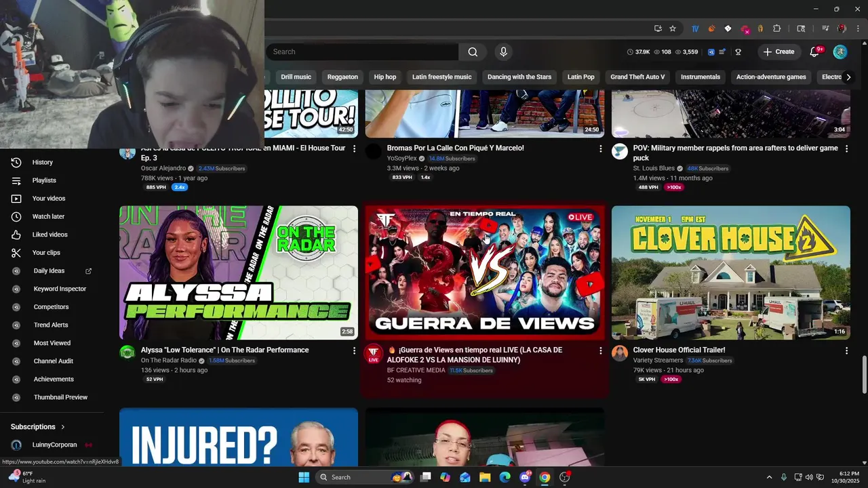Click the Create button
The width and height of the screenshot is (868, 488).
point(778,52)
